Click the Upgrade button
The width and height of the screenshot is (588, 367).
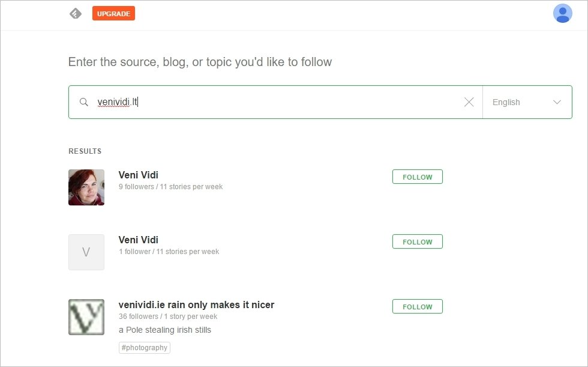[x=113, y=13]
